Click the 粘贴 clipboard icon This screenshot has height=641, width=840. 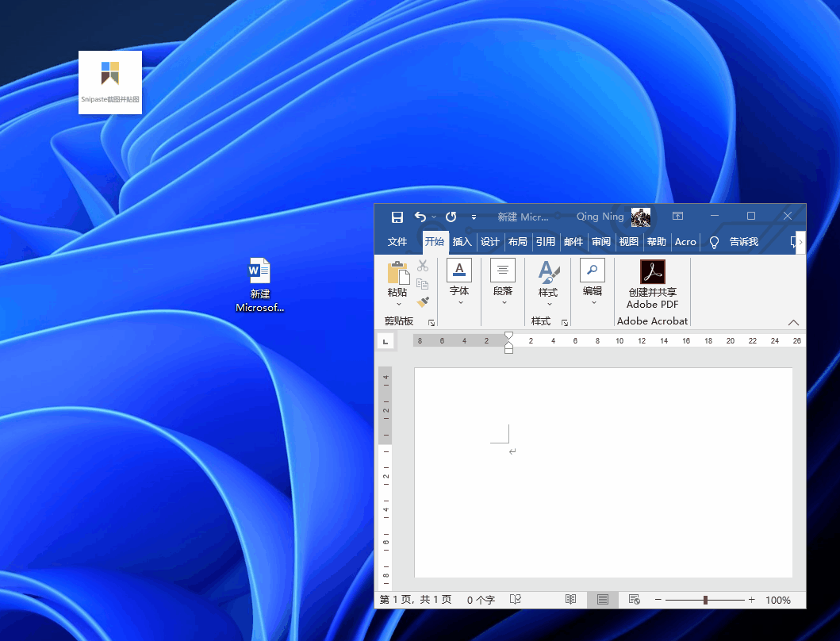click(398, 272)
